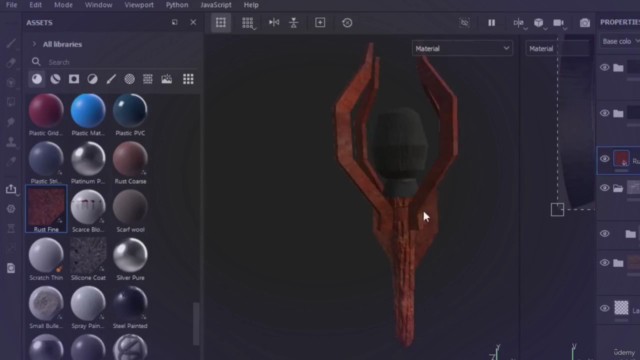Open the Edit menu
The width and height of the screenshot is (640, 360).
pos(36,5)
